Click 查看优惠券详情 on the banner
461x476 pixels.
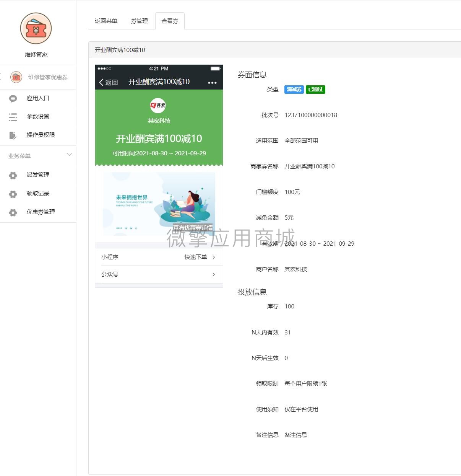[x=193, y=228]
